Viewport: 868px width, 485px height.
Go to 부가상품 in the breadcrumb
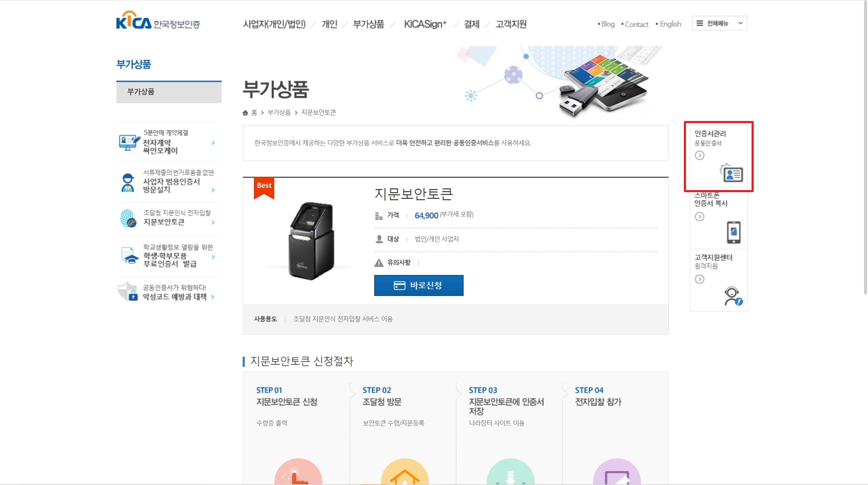click(x=279, y=113)
